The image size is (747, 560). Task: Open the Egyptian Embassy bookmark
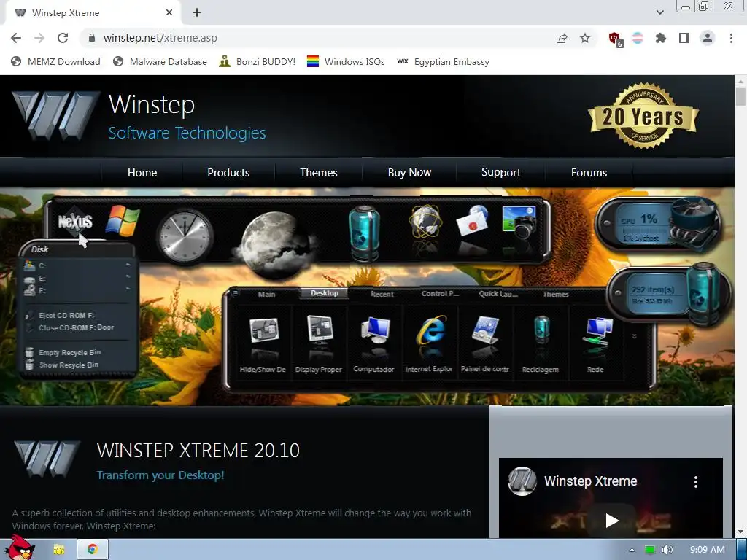(x=443, y=61)
